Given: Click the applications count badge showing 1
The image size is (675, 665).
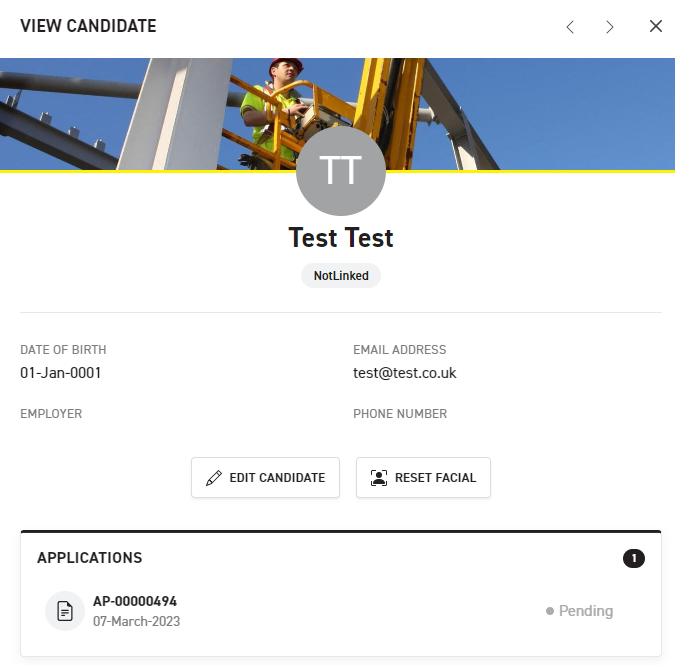Looking at the screenshot, I should coord(633,558).
